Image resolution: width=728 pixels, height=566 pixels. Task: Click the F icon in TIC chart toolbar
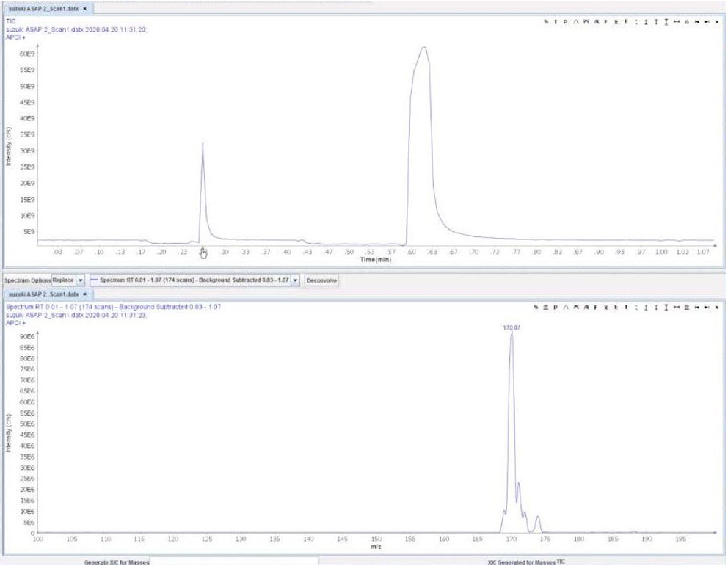[605, 22]
